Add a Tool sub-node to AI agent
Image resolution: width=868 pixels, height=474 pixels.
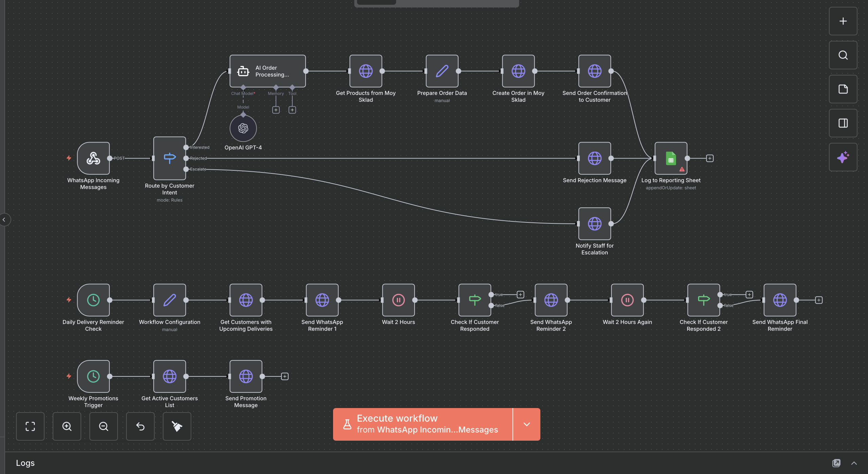[292, 110]
